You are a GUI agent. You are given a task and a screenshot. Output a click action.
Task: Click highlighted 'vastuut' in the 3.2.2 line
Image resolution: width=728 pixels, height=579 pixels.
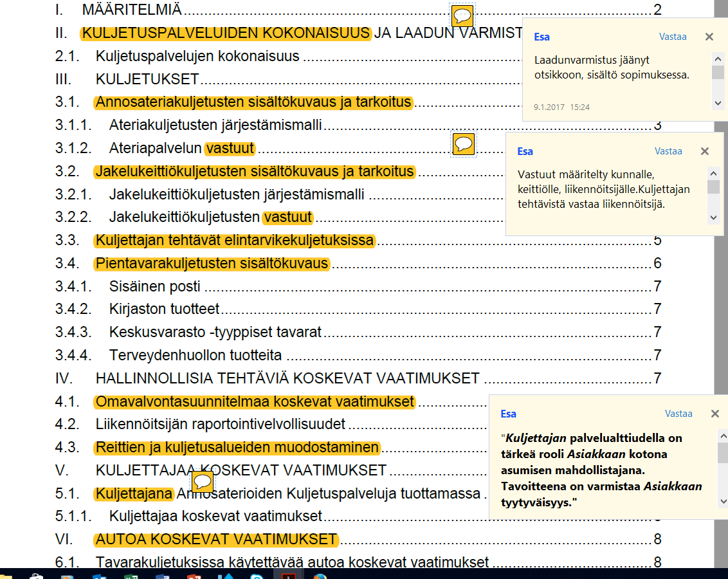tap(288, 217)
